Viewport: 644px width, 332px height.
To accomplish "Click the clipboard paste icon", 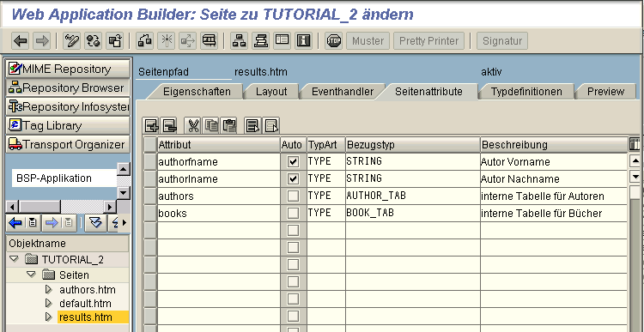I will (x=229, y=126).
